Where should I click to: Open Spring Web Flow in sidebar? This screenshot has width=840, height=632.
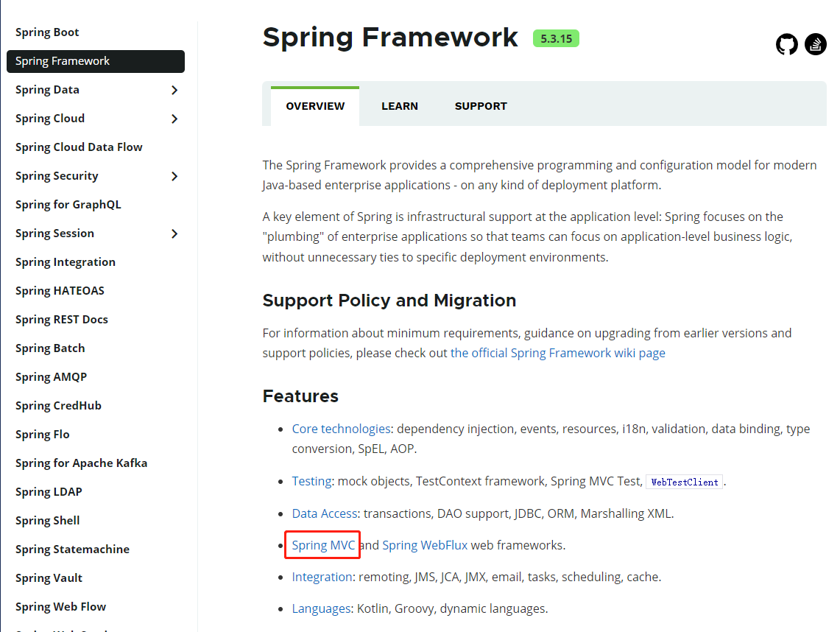click(60, 607)
